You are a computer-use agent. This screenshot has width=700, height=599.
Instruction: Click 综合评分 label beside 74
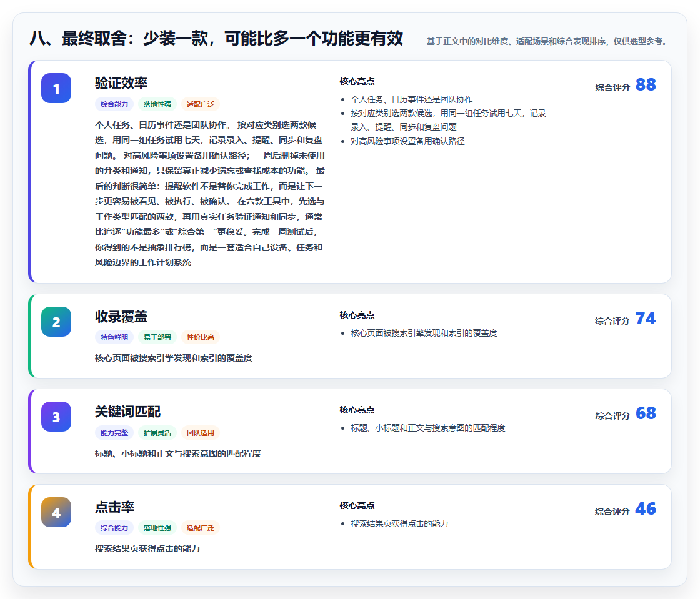click(x=612, y=320)
